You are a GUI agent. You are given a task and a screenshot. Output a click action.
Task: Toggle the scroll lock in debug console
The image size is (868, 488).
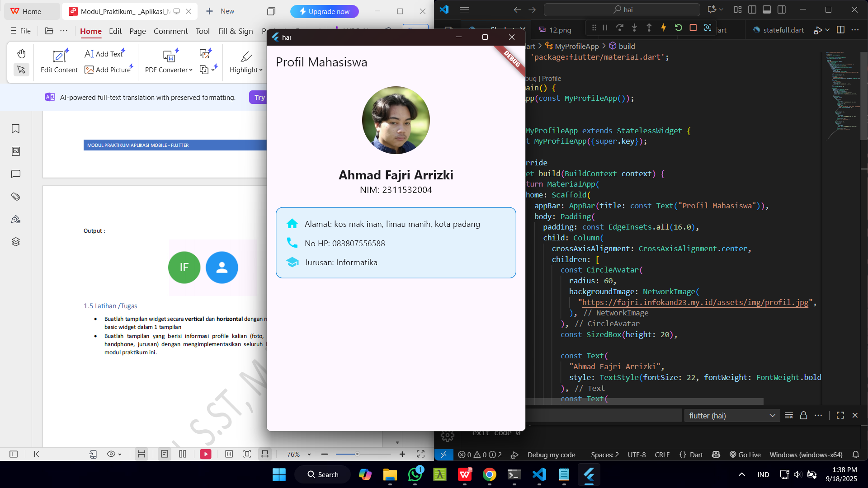(x=803, y=416)
